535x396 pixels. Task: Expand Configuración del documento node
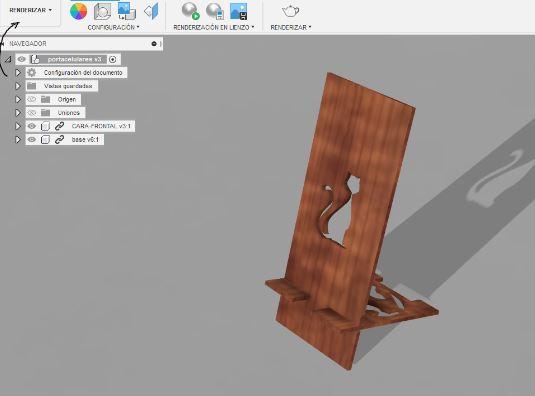18,73
